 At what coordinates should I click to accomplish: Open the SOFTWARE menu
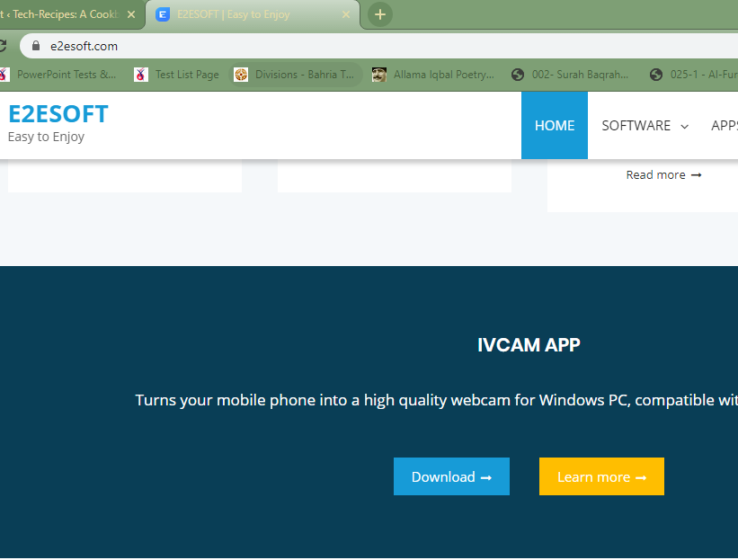pyautogui.click(x=645, y=126)
